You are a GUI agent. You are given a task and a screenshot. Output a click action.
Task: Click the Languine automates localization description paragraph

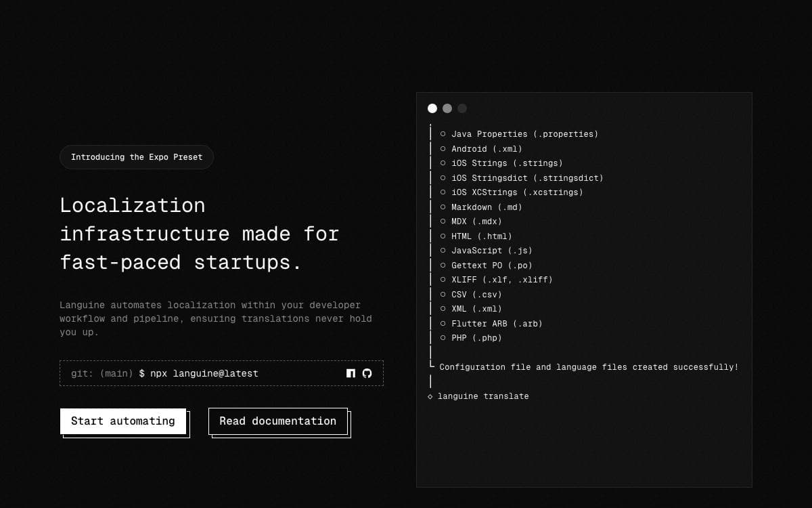216,319
